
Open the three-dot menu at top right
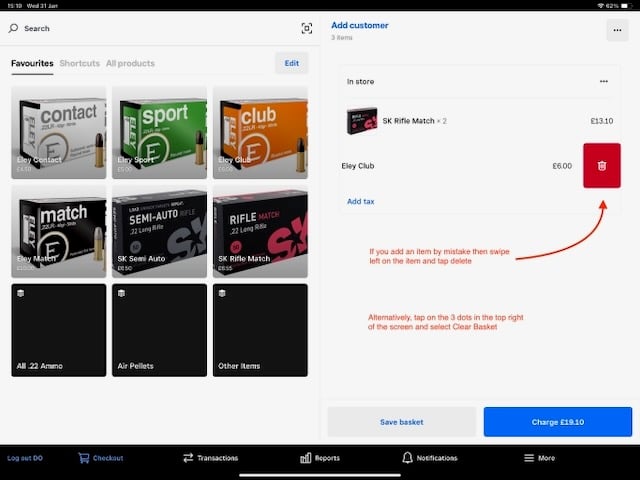615,30
